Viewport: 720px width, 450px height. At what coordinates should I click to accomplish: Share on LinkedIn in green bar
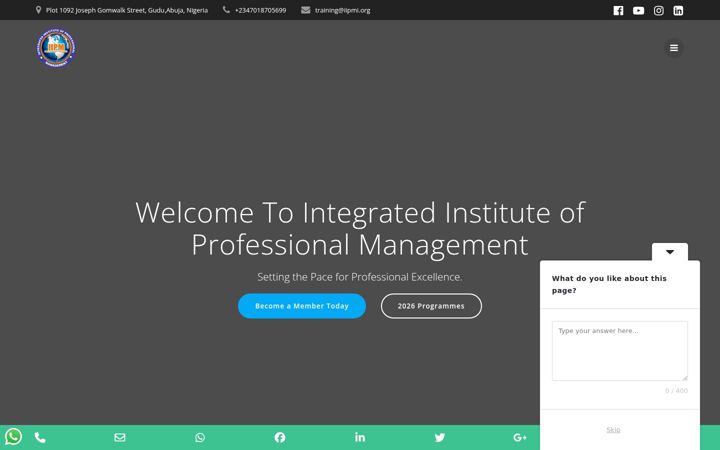click(360, 437)
